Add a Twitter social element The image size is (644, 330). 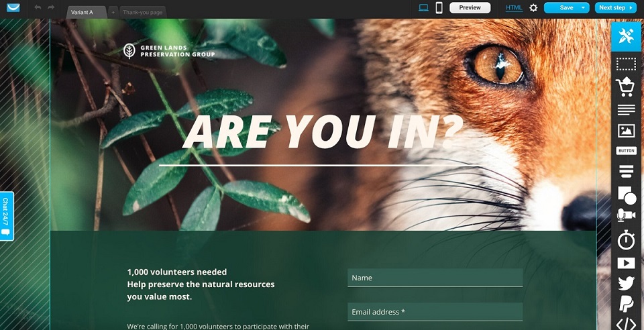point(626,283)
